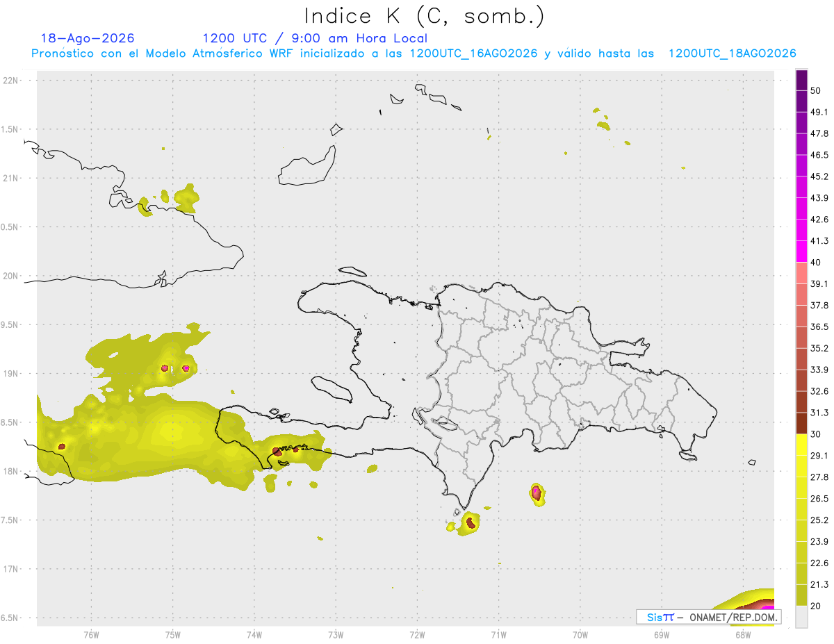Click the legend value "49.1"
The image size is (834, 644).
coord(819,112)
